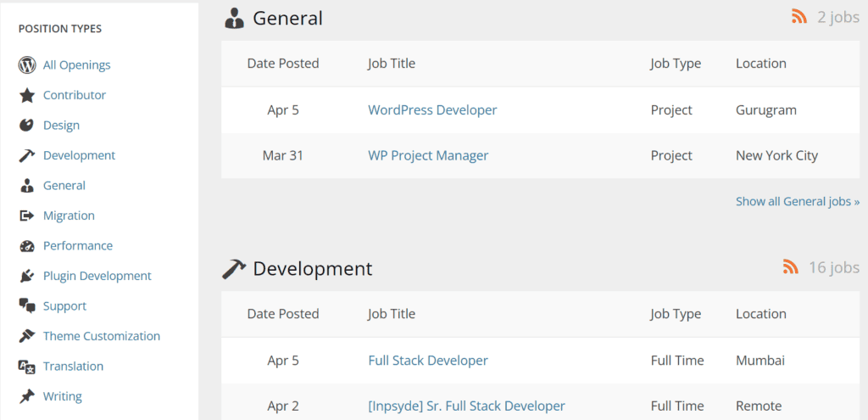Click the Development section heading
Screen dimensions: 868x420
point(312,269)
